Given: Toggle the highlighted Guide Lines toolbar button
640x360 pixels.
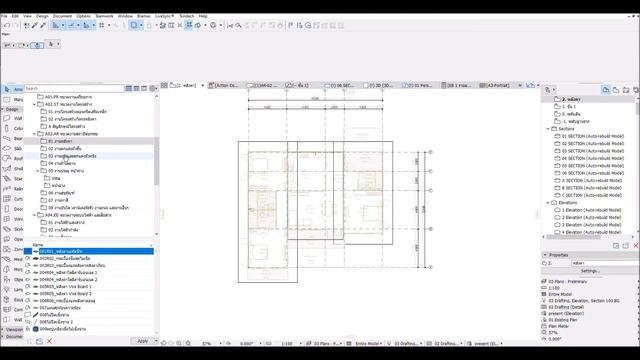Looking at the screenshot, I should pyautogui.click(x=56, y=25).
